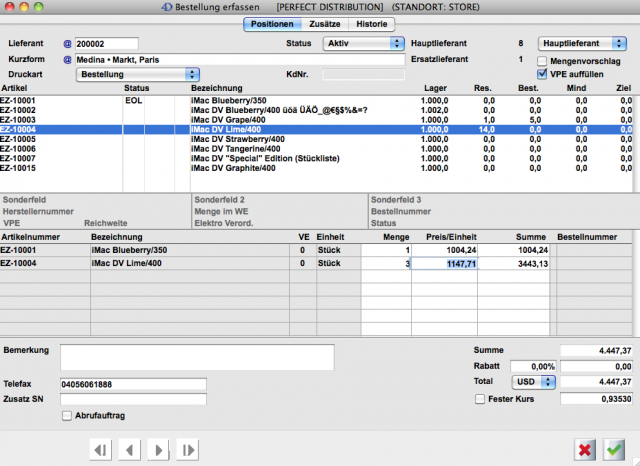Tick the Abrufauftrag checkbox
The height and width of the screenshot is (466, 640).
[67, 416]
